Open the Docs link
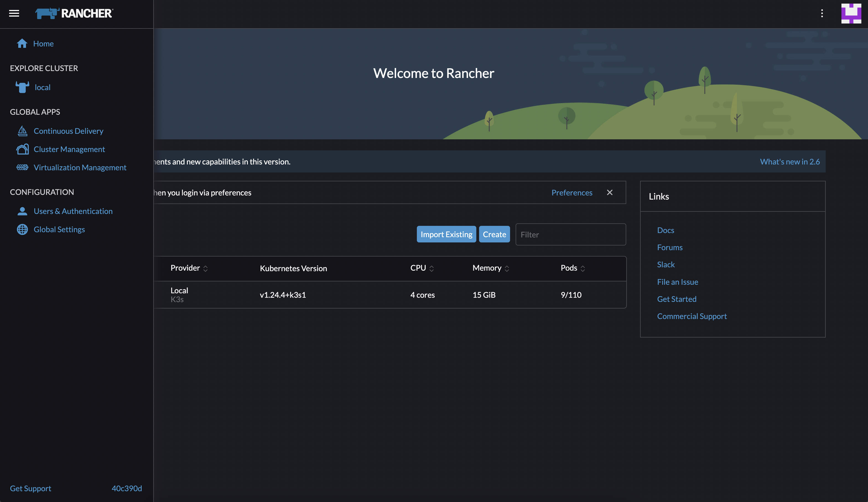 tap(665, 230)
